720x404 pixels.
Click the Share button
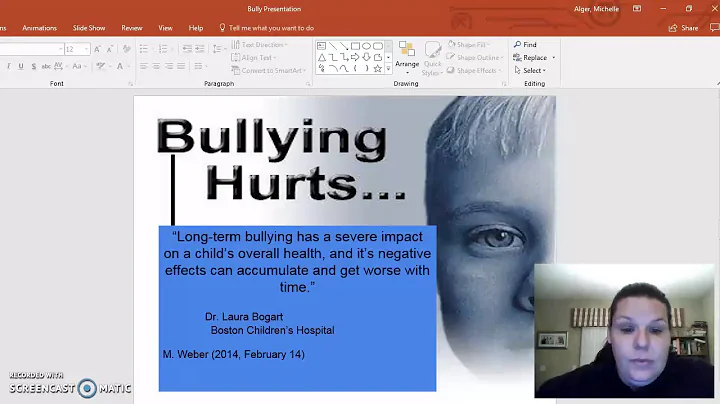[x=683, y=28]
